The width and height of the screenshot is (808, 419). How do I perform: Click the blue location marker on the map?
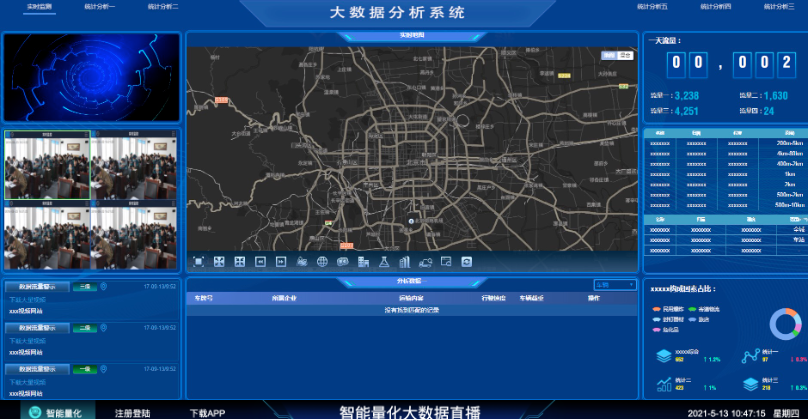[x=411, y=221]
